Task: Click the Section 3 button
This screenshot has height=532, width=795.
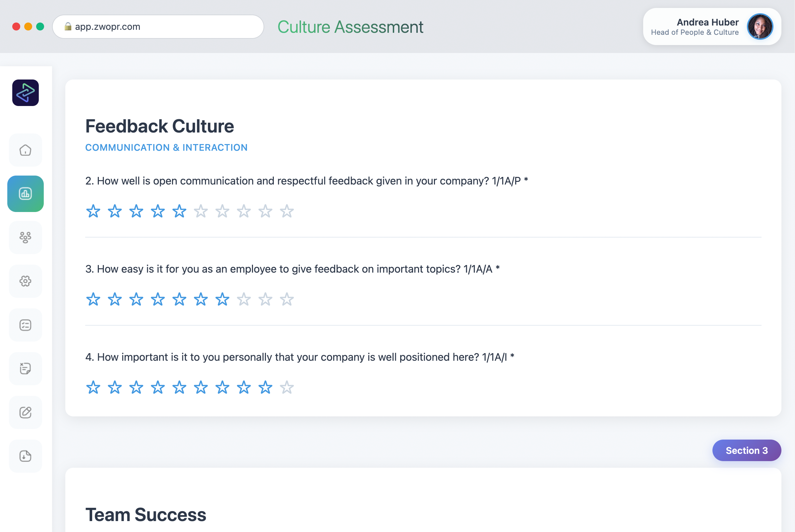Action: 746,450
